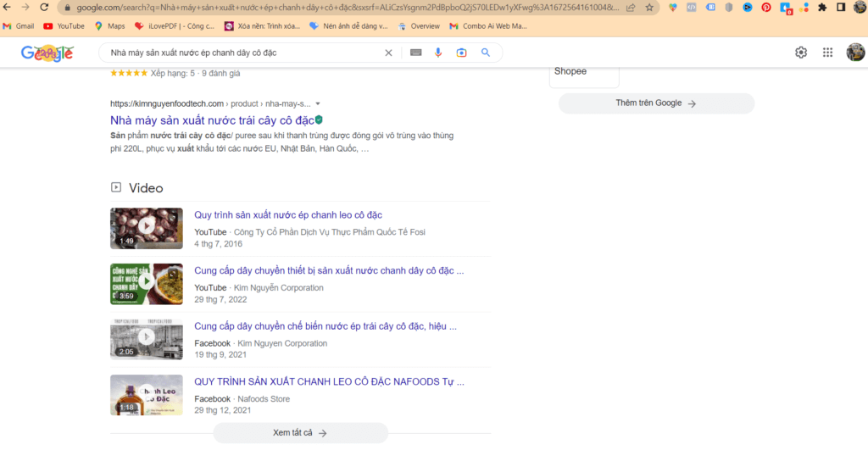Search by image with the camera icon
This screenshot has width=868, height=450.
pyautogui.click(x=461, y=53)
